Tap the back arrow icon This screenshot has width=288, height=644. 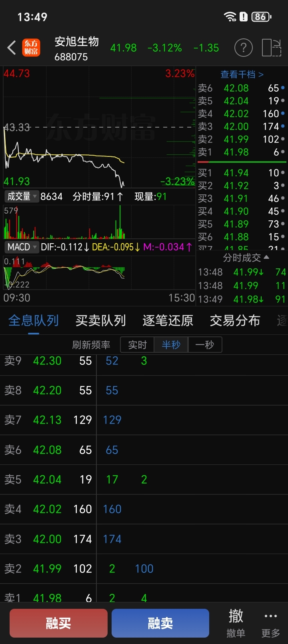(12, 48)
